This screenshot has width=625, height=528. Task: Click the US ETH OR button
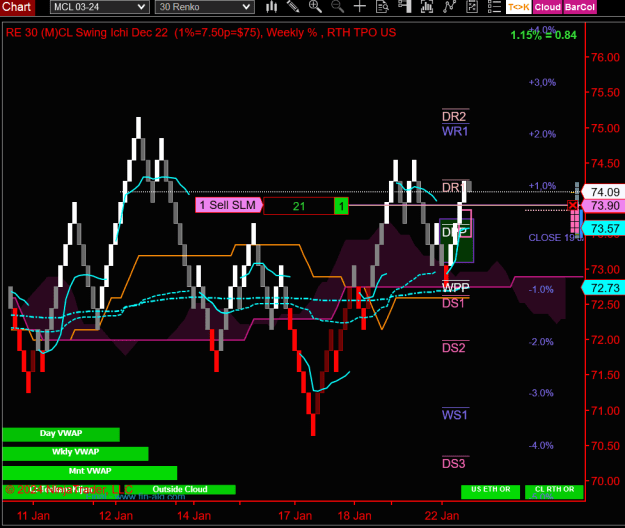[x=490, y=491]
